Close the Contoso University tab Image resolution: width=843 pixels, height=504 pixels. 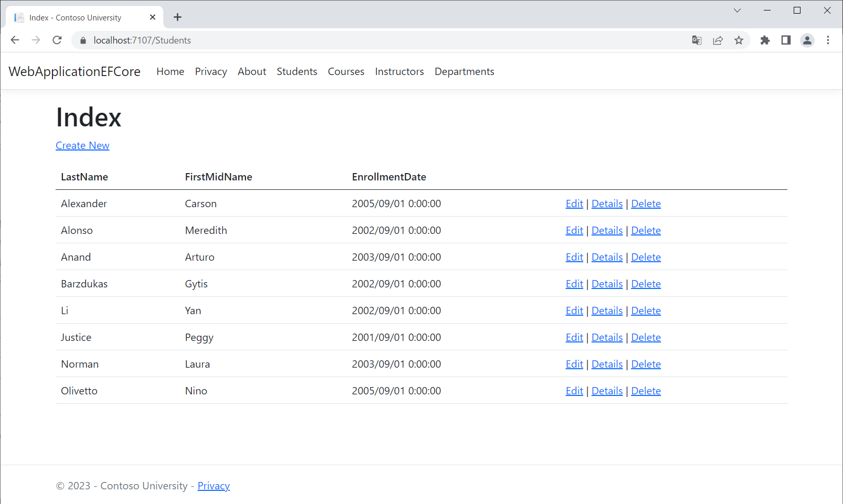point(153,17)
